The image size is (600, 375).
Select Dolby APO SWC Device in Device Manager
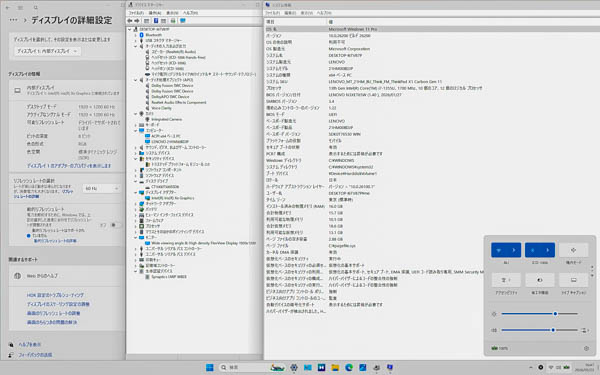click(170, 97)
